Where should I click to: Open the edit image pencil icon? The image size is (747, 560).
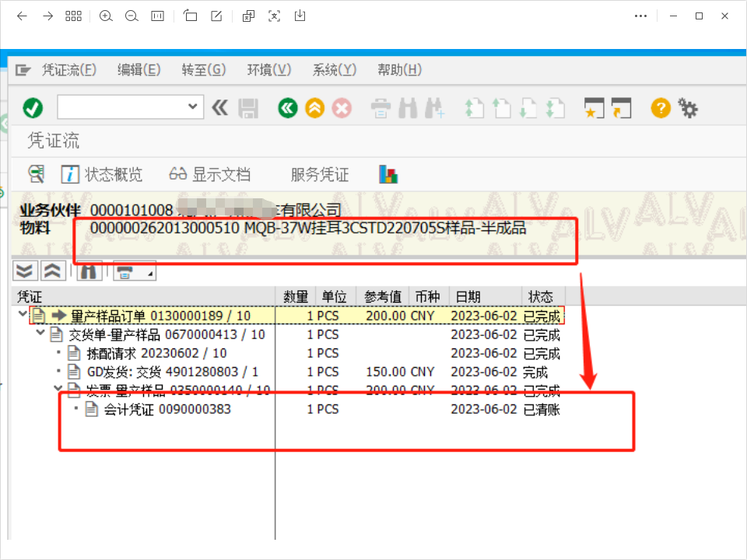pyautogui.click(x=216, y=16)
